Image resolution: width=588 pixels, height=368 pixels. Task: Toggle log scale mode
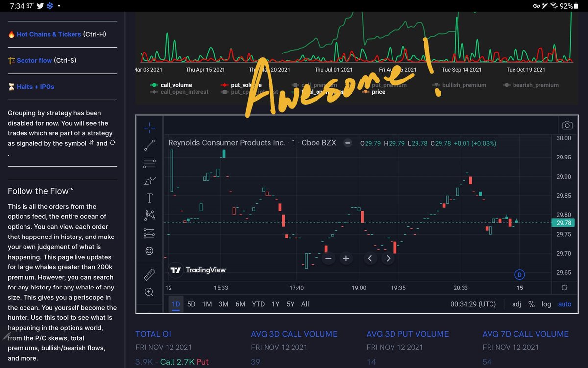coord(546,304)
